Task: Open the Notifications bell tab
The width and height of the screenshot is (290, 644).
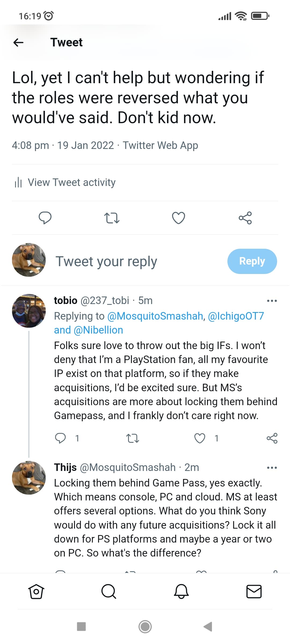Action: point(181,591)
